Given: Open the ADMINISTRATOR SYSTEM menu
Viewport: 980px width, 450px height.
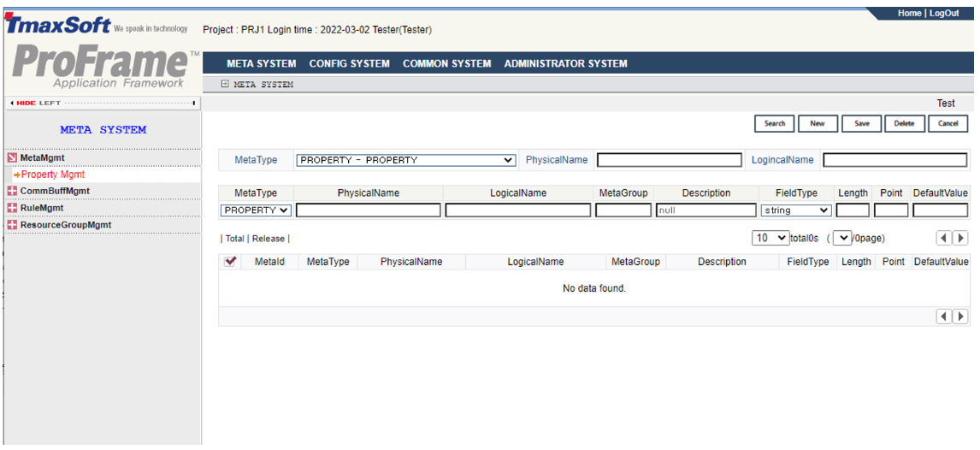Looking at the screenshot, I should [x=565, y=63].
